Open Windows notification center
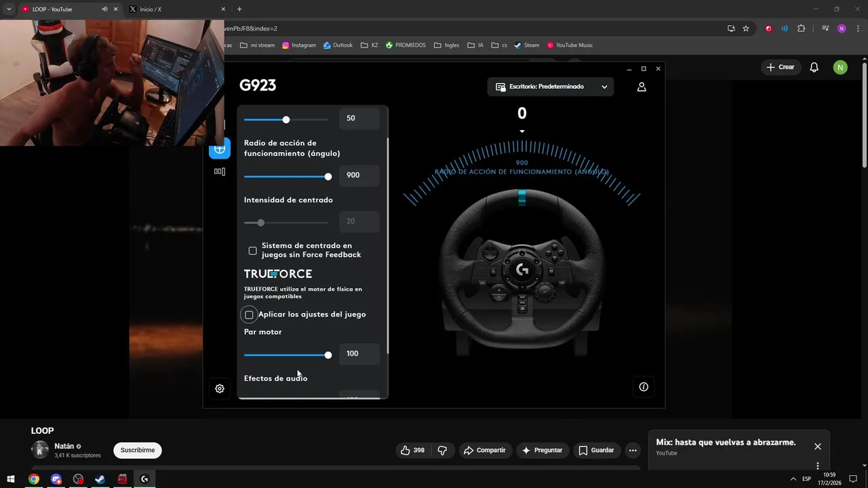Viewport: 868px width, 488px height. pos(854,479)
